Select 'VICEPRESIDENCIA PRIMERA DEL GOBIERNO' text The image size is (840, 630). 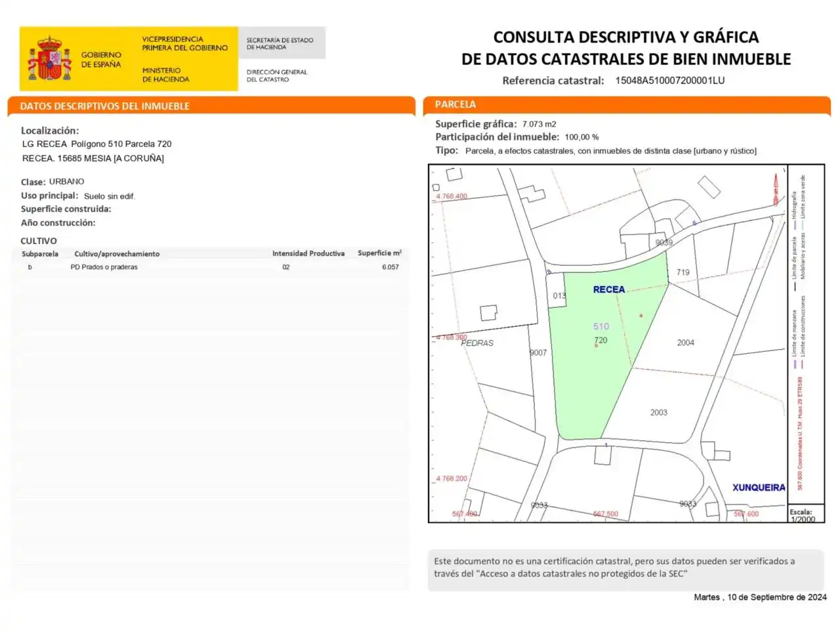[x=185, y=43]
